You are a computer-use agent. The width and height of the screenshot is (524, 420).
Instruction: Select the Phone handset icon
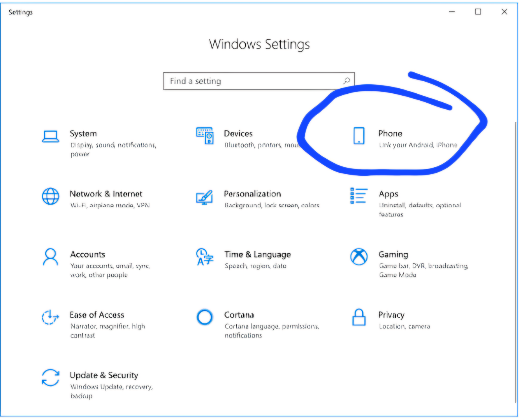click(x=359, y=136)
